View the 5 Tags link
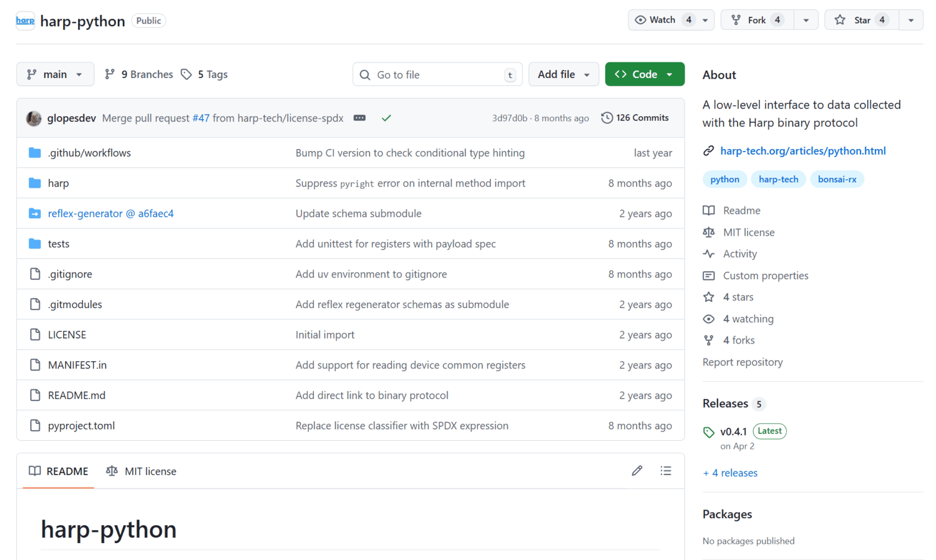936x560 pixels. coord(205,74)
